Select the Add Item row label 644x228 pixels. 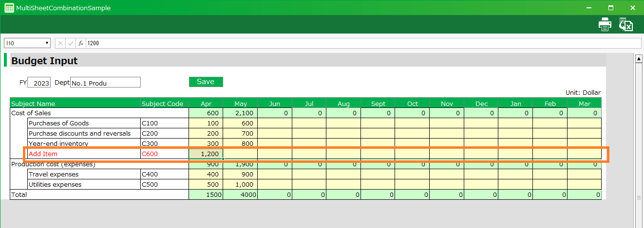click(43, 154)
